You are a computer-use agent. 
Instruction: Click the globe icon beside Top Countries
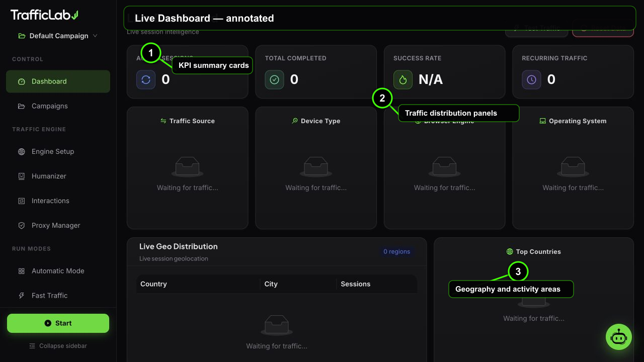[510, 251]
